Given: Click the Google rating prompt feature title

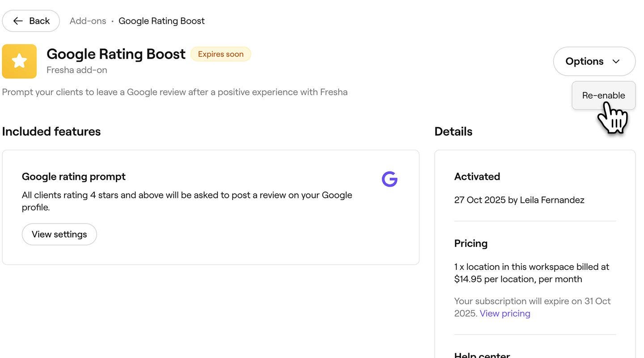Looking at the screenshot, I should click(x=74, y=177).
